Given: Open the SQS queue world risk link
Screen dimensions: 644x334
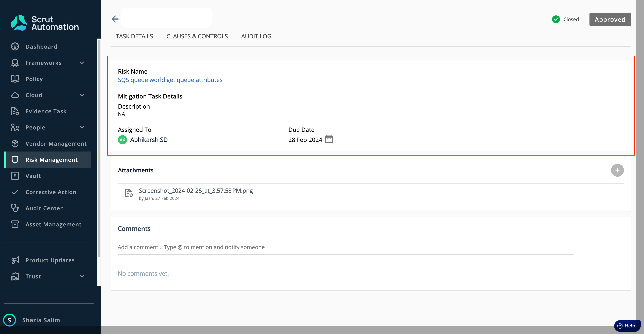Looking at the screenshot, I should pos(170,80).
